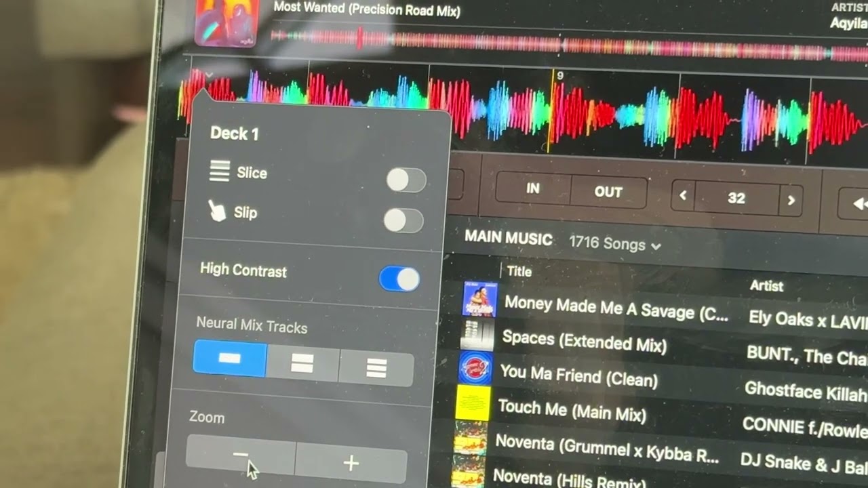This screenshot has height=488, width=868.
Task: Turn on the Slip toggle
Action: 403,220
